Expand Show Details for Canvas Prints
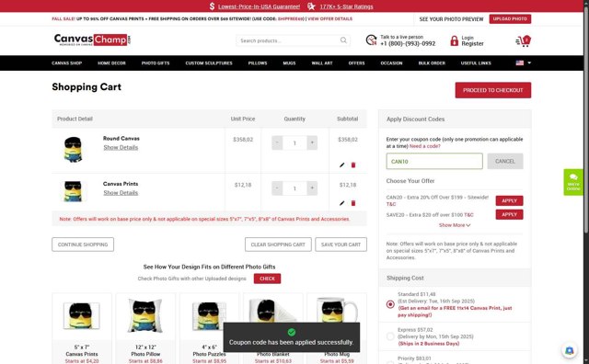Image resolution: width=589 pixels, height=364 pixels. (x=121, y=193)
